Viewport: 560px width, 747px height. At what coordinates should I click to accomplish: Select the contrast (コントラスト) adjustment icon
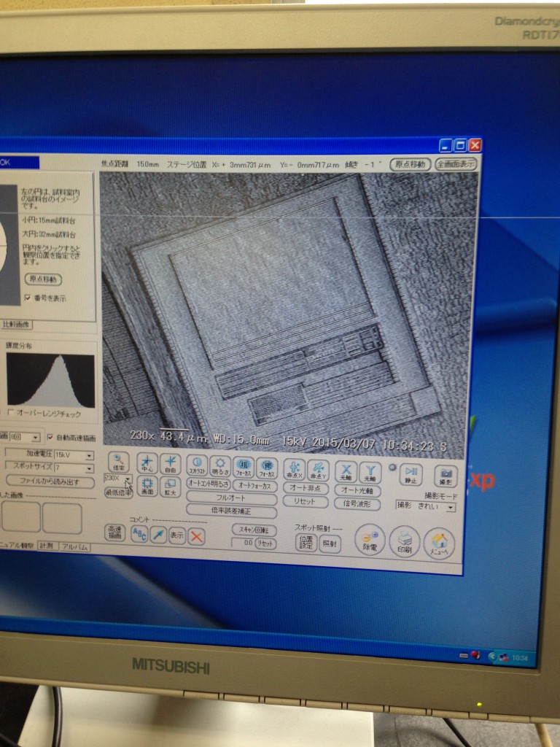(197, 465)
